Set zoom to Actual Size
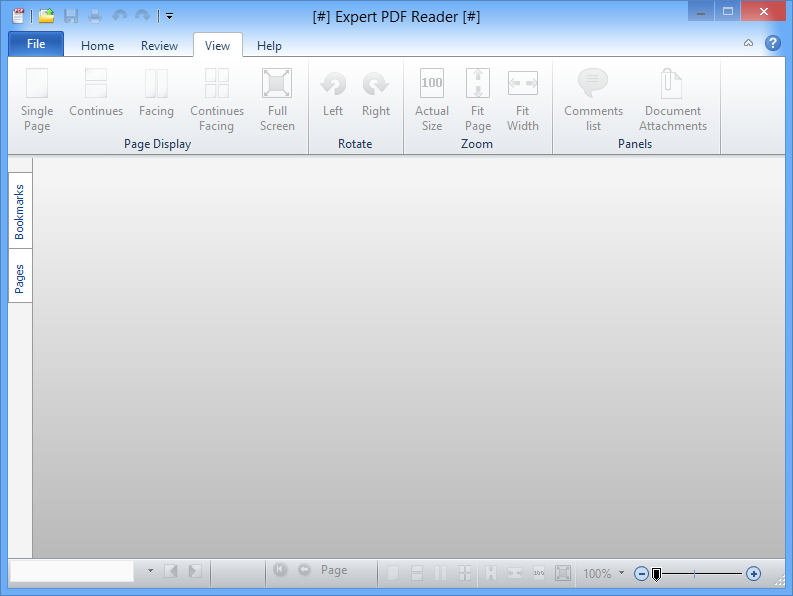Screen dimensions: 793x596 [x=432, y=100]
